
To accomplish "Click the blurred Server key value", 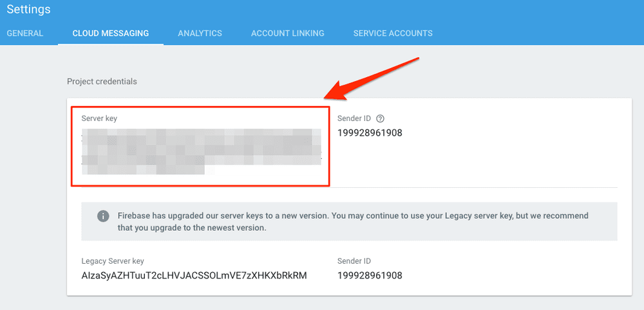I will click(x=201, y=152).
